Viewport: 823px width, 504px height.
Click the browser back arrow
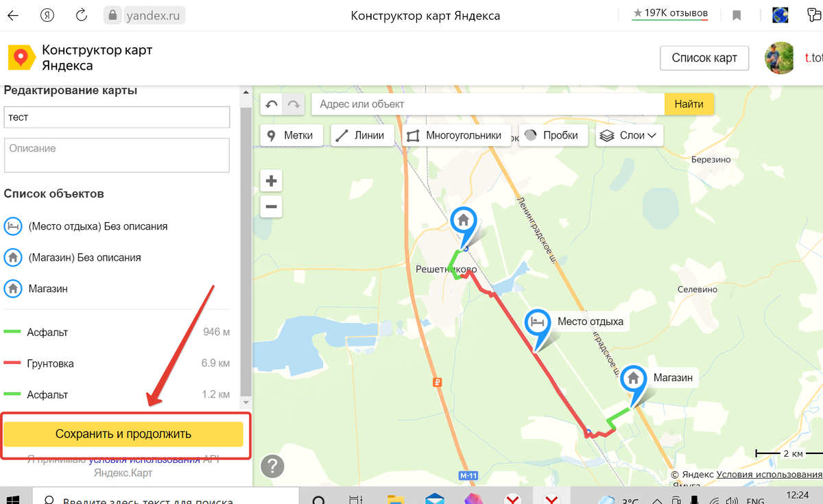(12, 15)
